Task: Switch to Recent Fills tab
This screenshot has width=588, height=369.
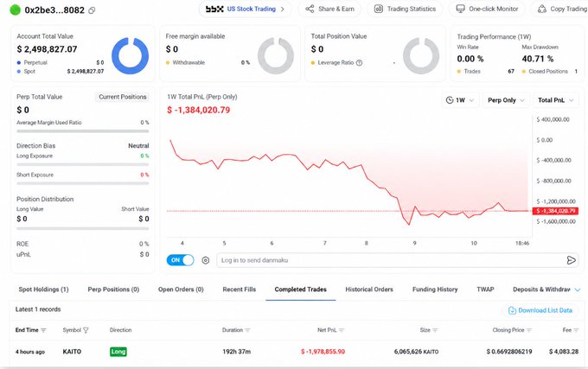Action: (240, 289)
